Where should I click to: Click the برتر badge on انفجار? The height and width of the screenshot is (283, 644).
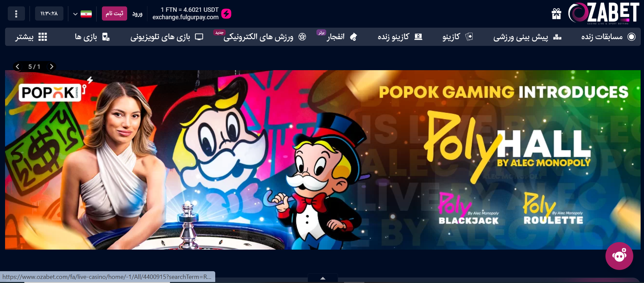pyautogui.click(x=321, y=32)
